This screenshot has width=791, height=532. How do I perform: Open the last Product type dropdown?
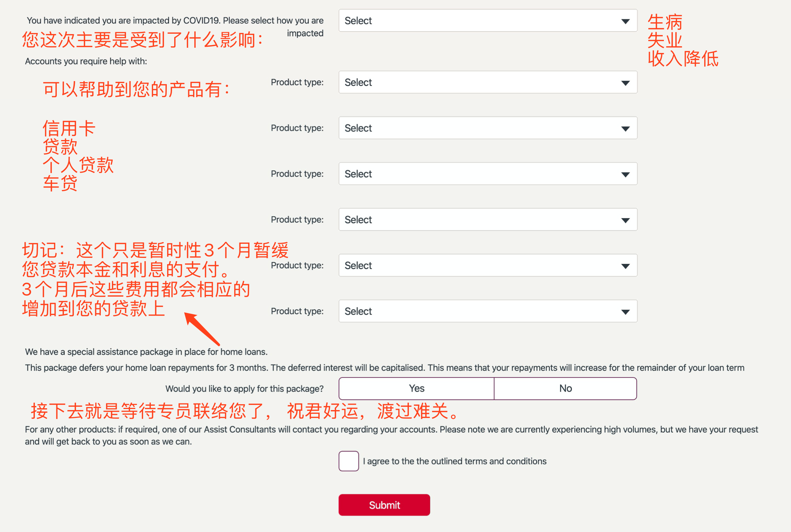pyautogui.click(x=487, y=311)
